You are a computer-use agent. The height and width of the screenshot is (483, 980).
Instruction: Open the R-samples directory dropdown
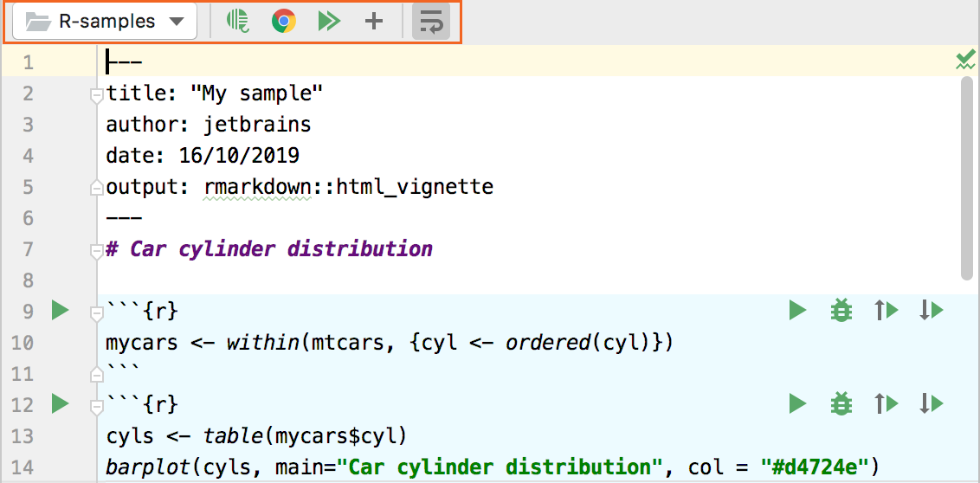click(x=105, y=22)
